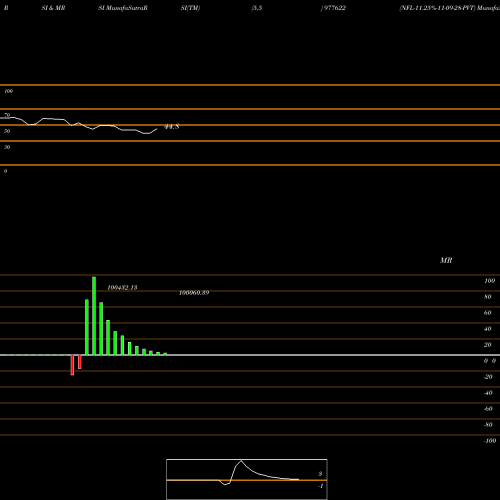This screenshot has height=500, width=500.
Task: Click the right axis label 40
Action: coord(488,329)
